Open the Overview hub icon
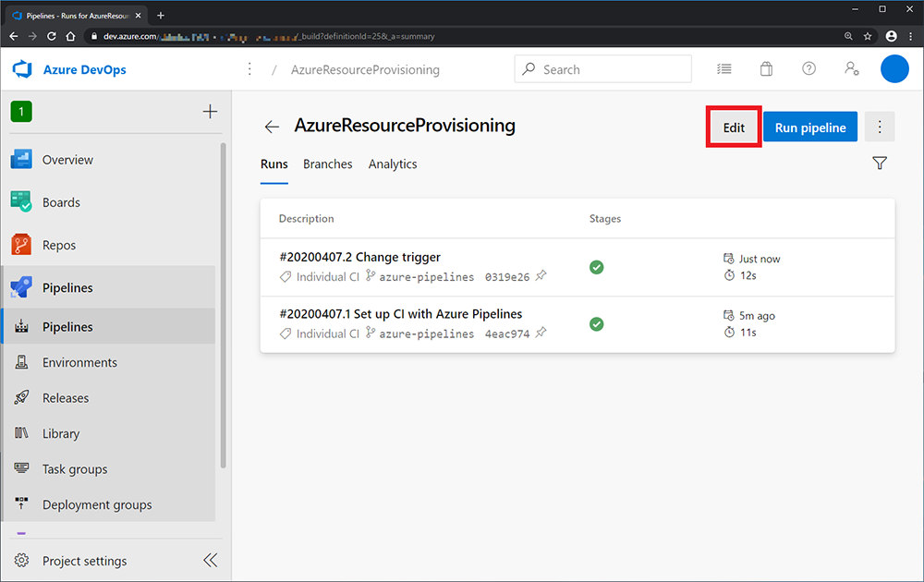 pyautogui.click(x=21, y=160)
